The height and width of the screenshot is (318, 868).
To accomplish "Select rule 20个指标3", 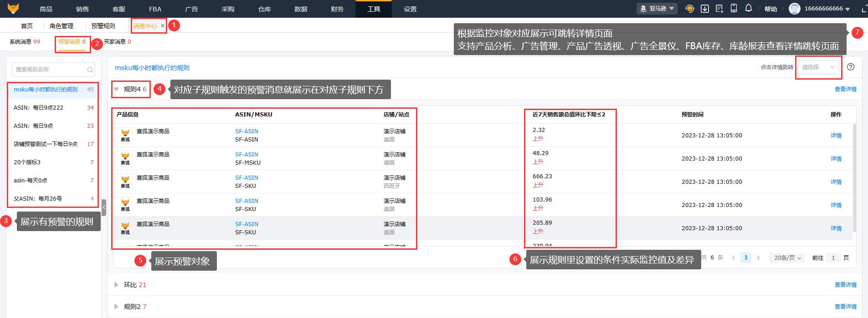I will pos(53,162).
